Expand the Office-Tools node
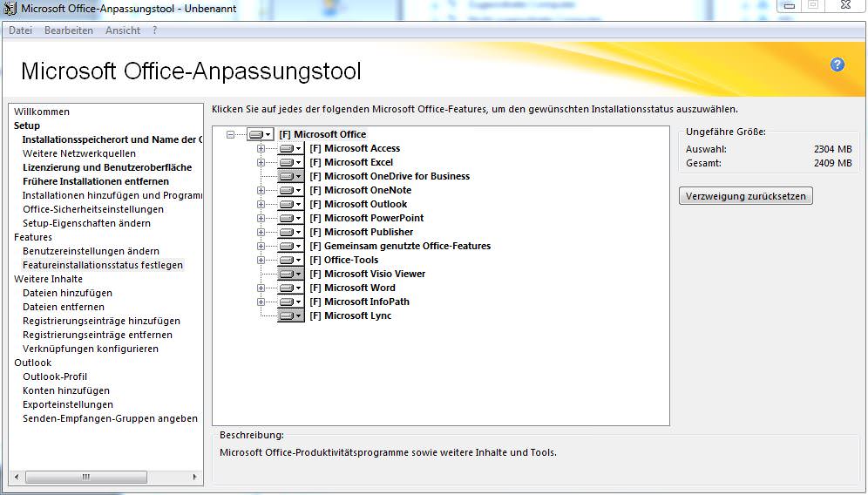This screenshot has width=868, height=495. (261, 261)
